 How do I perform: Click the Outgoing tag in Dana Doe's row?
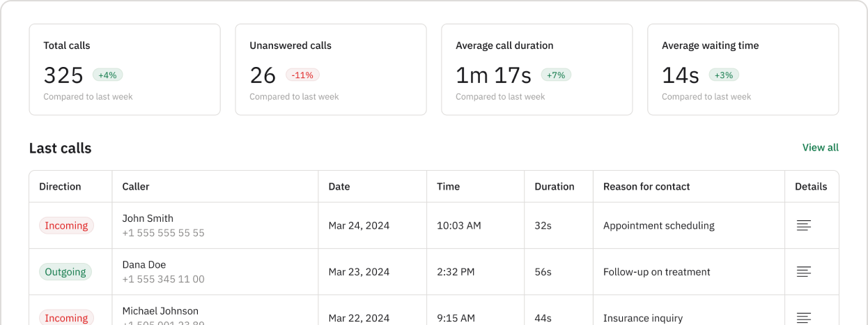(65, 272)
